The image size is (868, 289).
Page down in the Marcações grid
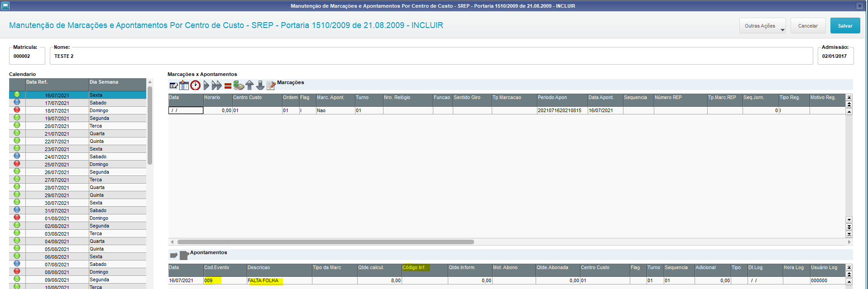[x=849, y=227]
